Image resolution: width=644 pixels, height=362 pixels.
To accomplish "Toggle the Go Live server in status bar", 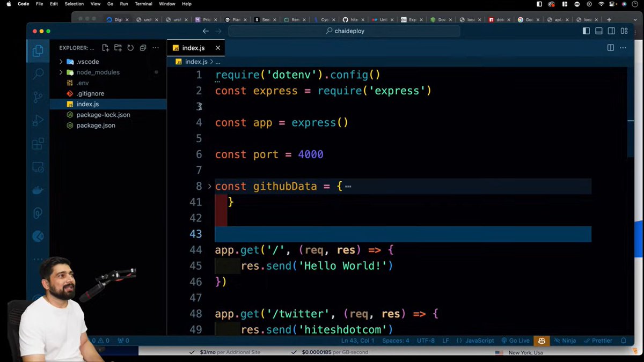I will (516, 340).
